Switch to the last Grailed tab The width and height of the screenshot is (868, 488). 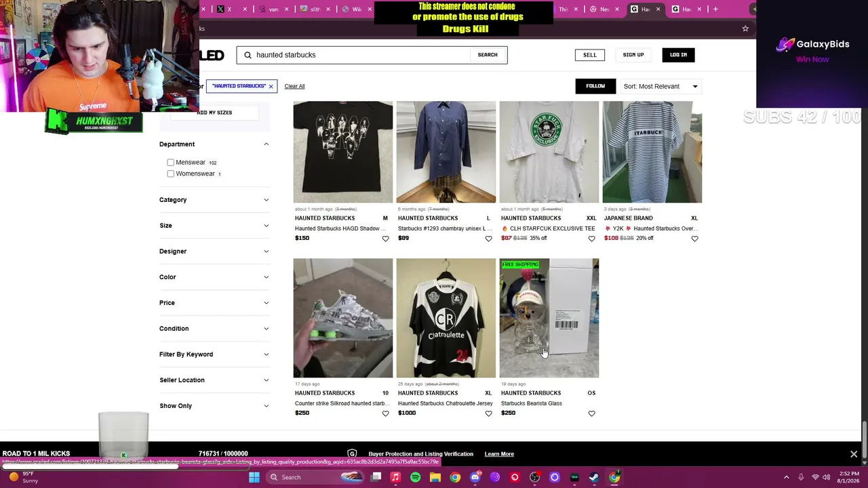point(687,9)
